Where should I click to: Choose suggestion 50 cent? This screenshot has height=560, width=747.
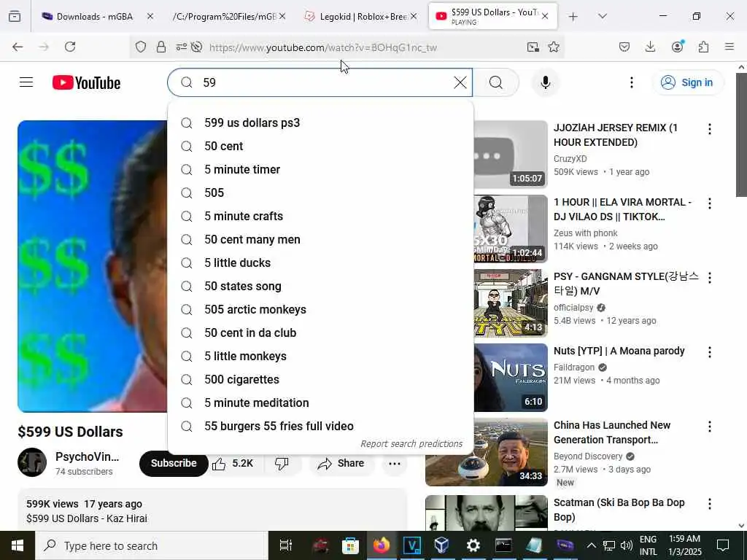click(321, 146)
